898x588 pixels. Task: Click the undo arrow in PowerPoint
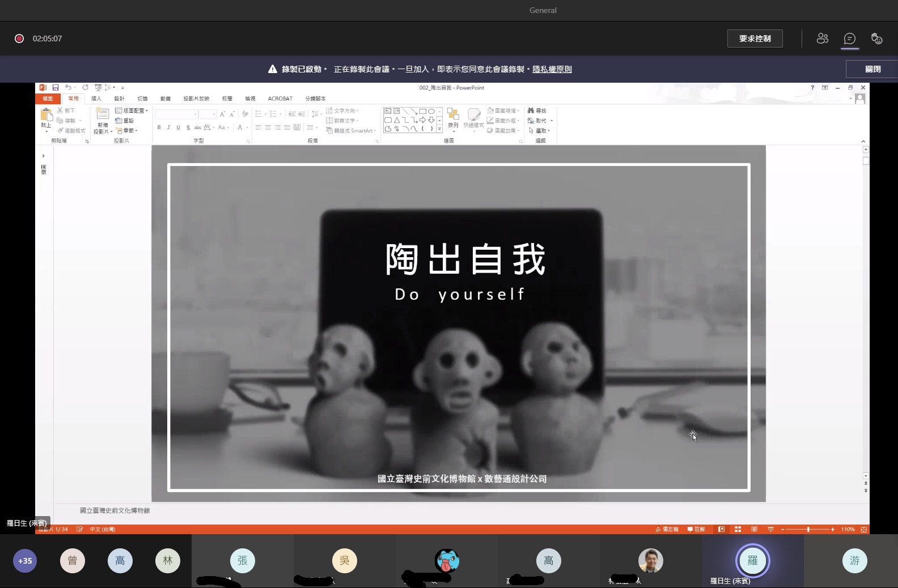point(68,88)
